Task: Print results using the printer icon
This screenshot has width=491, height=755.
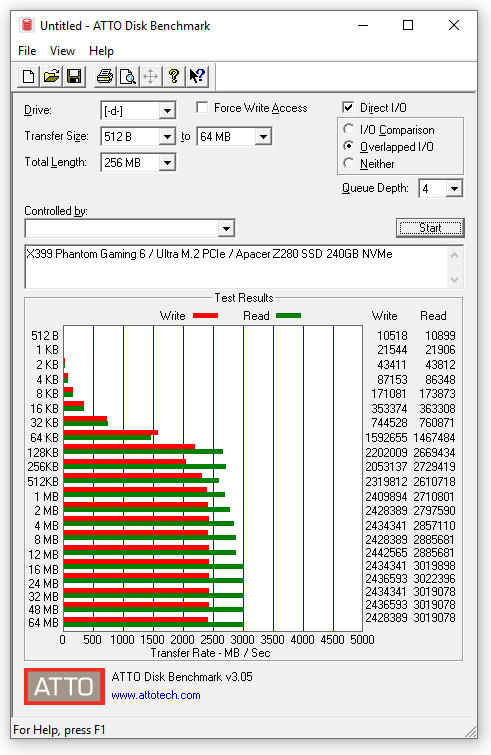Action: pos(104,77)
